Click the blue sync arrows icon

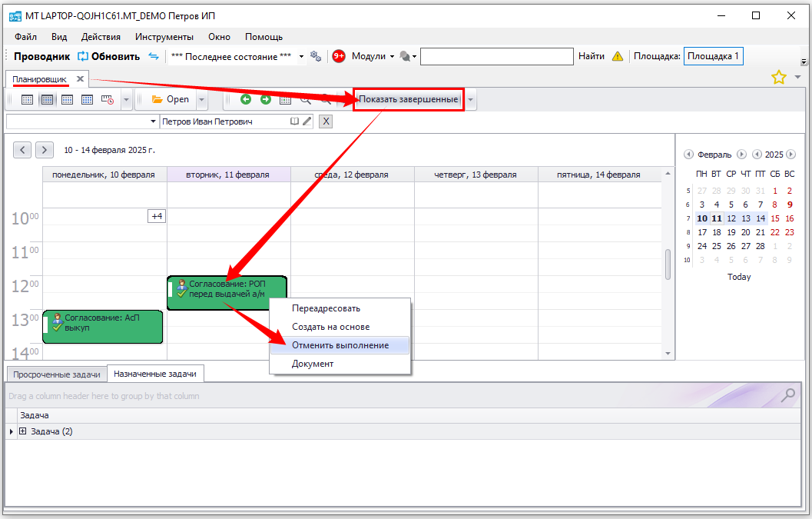[x=153, y=56]
